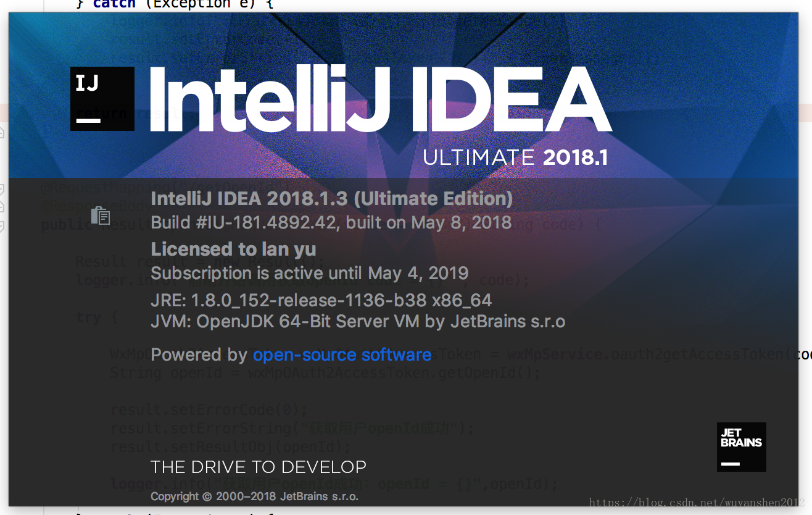Click 'THE DRIVE TO DEVELOP' tagline
The image size is (812, 515).
point(259,467)
